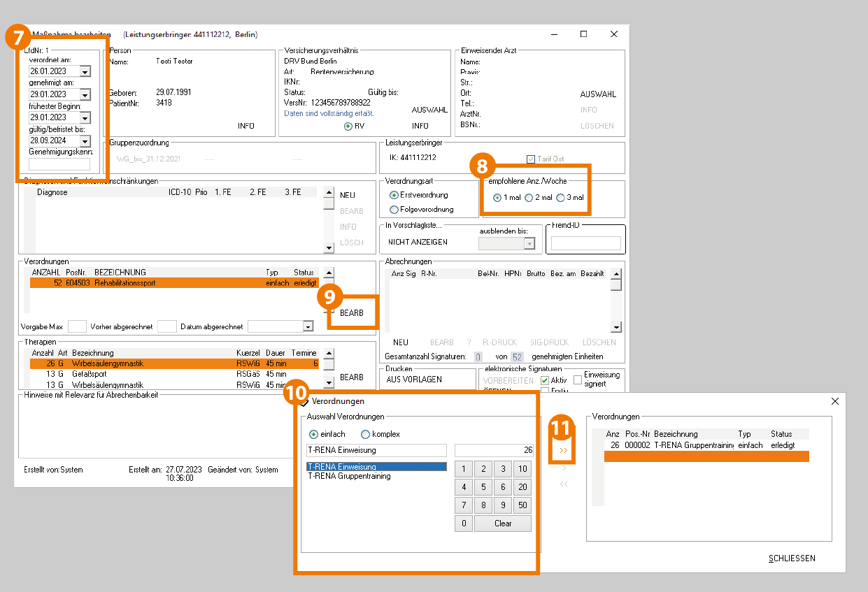This screenshot has height=592, width=868.
Task: Expand the 'Datum abgerechnet' dropdown
Action: 308,326
